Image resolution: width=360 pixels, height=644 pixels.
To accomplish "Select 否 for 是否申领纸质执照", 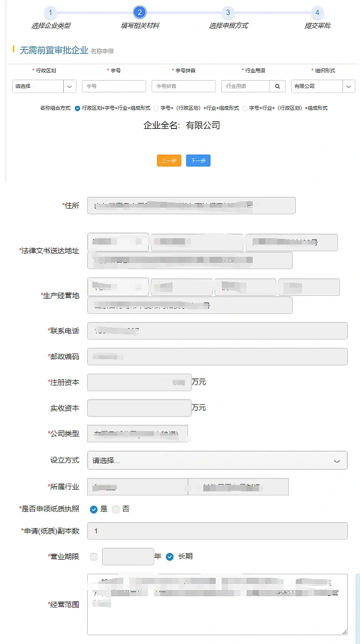I will point(116,509).
